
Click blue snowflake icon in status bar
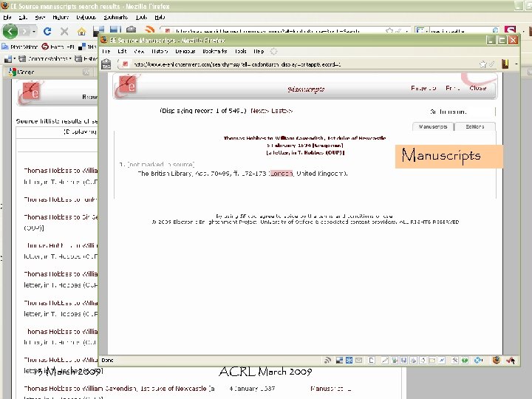[349, 361]
